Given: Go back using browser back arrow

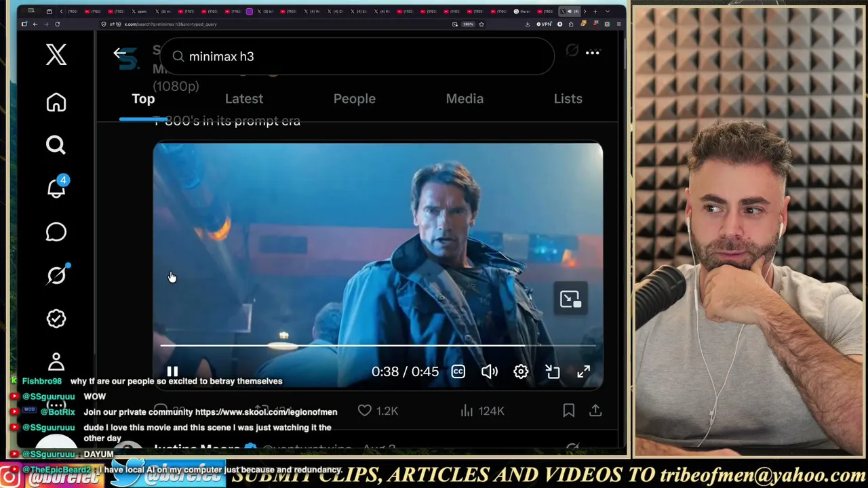Looking at the screenshot, I should click(35, 24).
